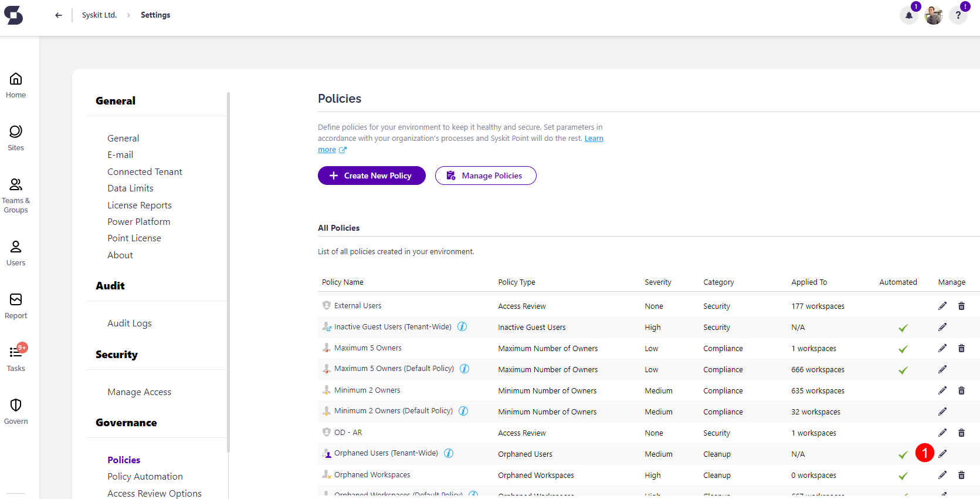
Task: Open Manage Access settings
Action: click(140, 392)
